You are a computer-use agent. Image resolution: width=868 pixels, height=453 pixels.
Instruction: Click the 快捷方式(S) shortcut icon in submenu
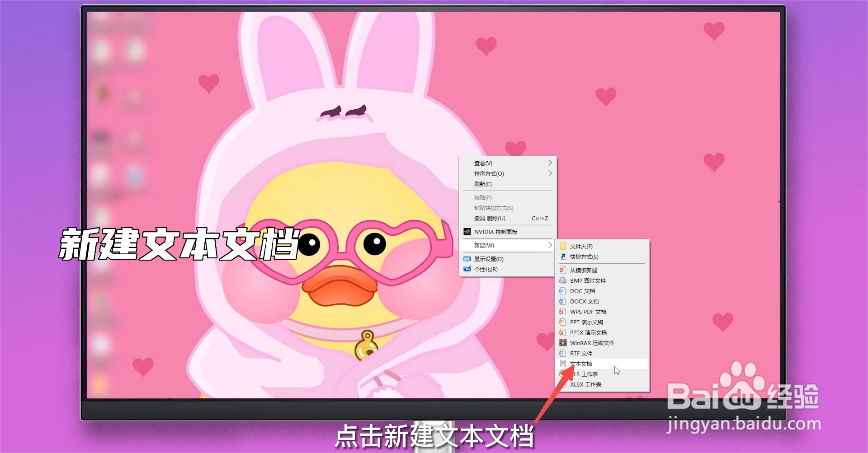click(563, 257)
